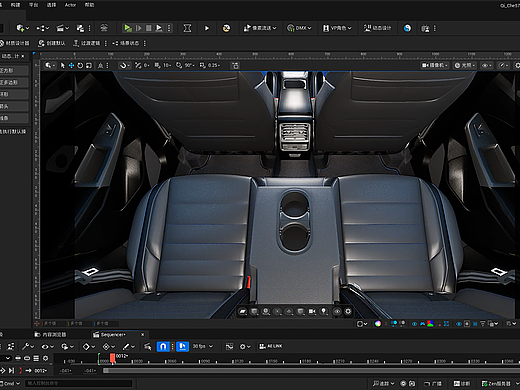Click the light bulb icon in viewport bottom bar

tap(324, 311)
